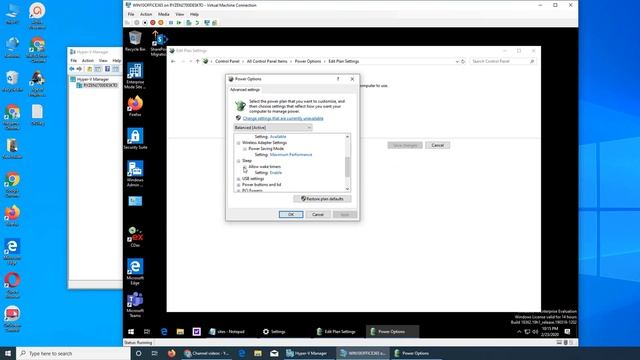This screenshot has height=360, width=640.
Task: Click OK in Power Options dialog
Action: 291,214
